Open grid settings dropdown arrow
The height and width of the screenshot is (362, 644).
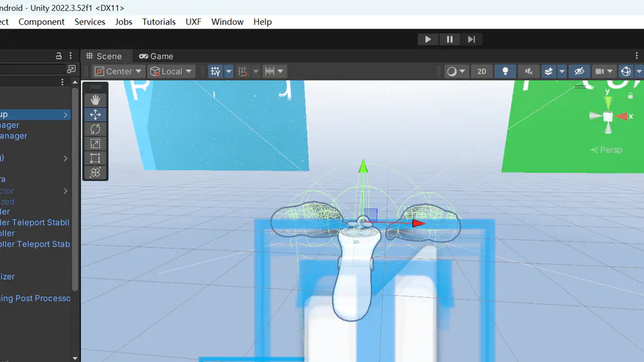[x=229, y=72]
